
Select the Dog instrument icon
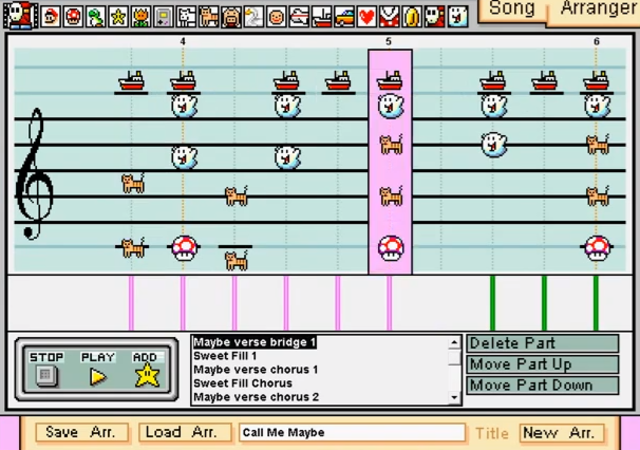pos(186,17)
